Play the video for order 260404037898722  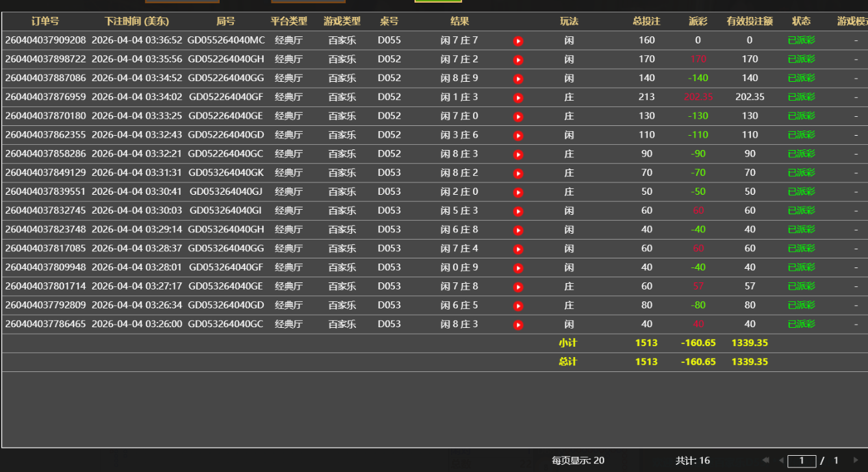pyautogui.click(x=518, y=59)
